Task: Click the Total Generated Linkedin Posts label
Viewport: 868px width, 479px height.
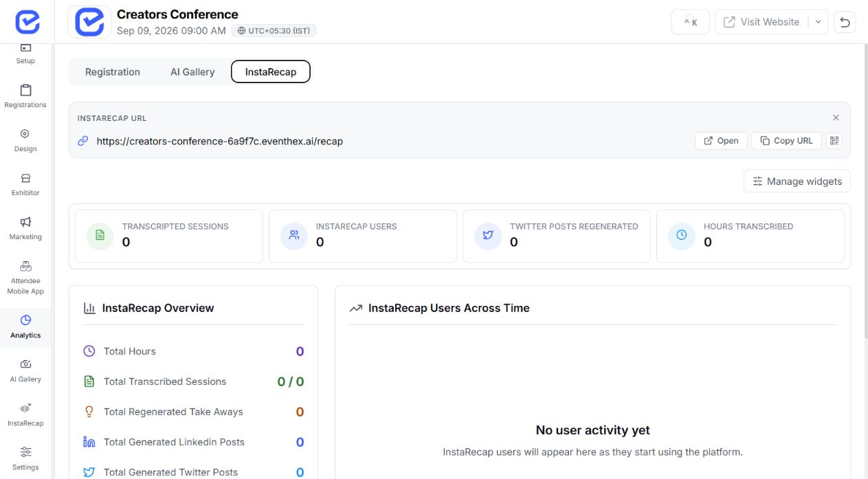Action: 174,442
